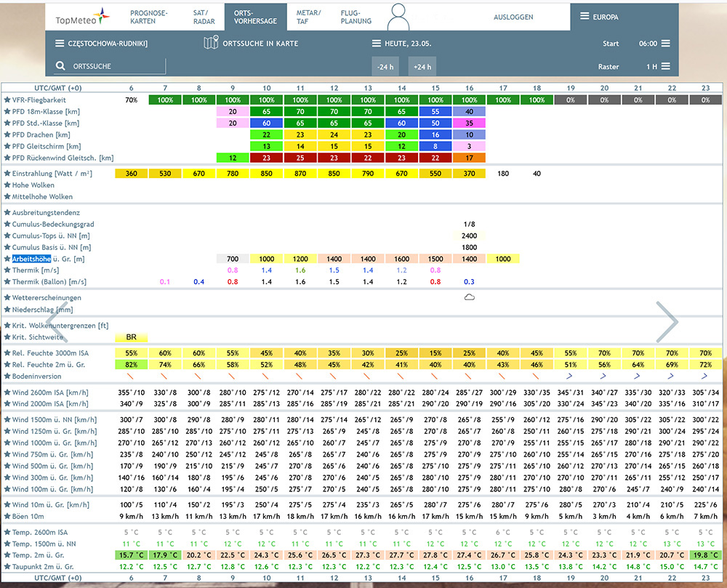Click the red 25 PFD Rückenwind cell

[300, 158]
